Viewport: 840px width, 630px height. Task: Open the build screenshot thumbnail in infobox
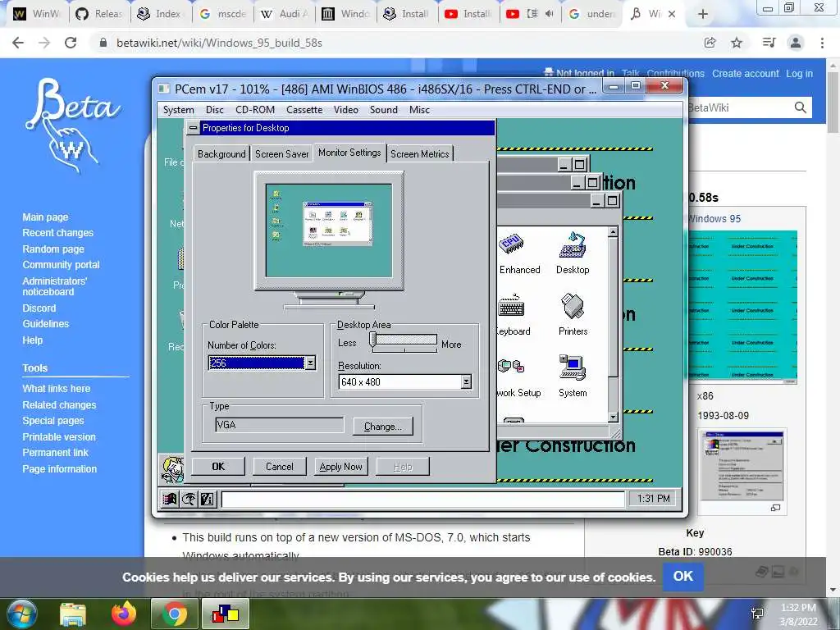(743, 466)
